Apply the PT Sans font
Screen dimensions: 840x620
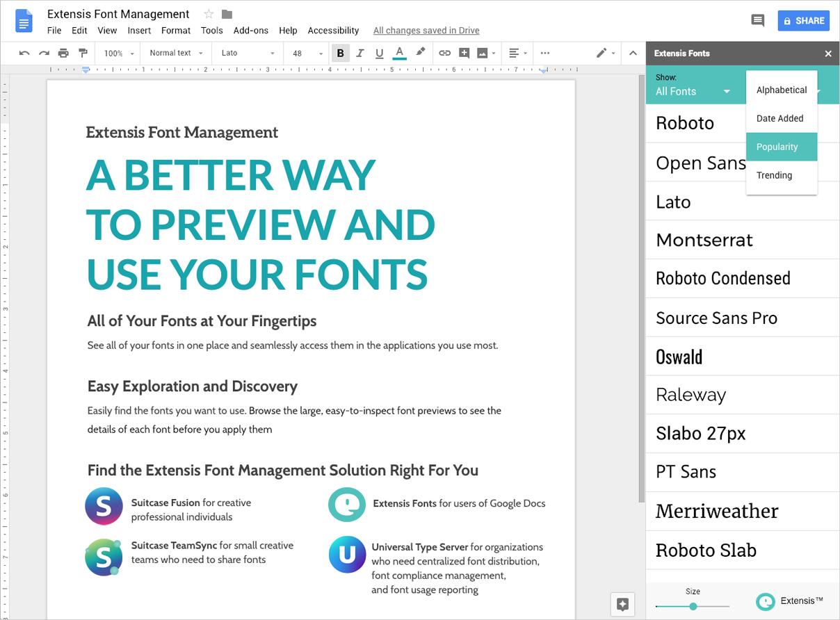(x=743, y=472)
